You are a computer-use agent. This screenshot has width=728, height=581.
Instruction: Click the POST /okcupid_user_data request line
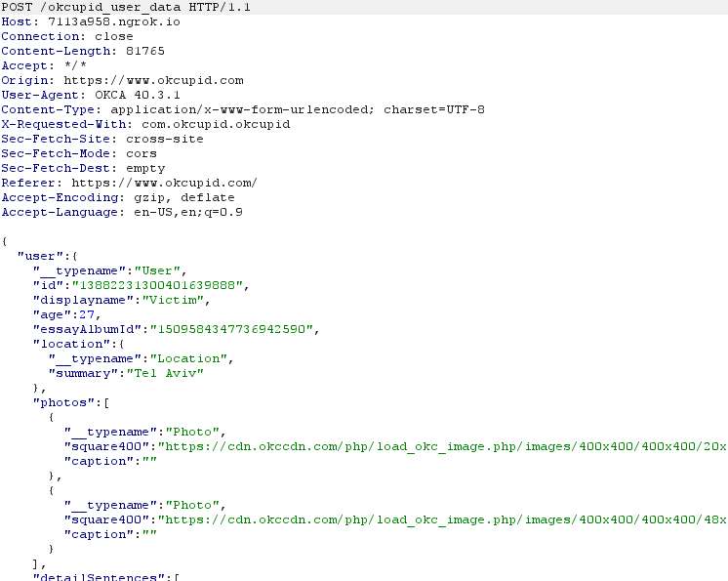[x=124, y=7]
